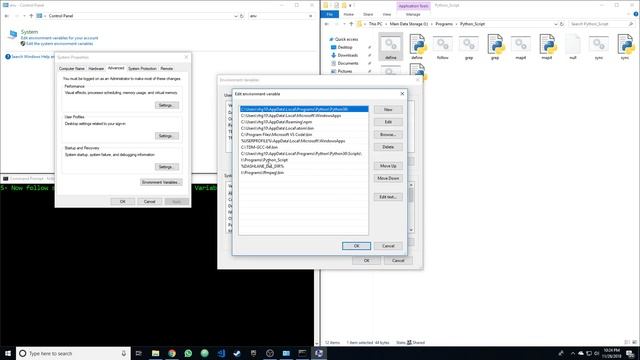The image size is (640, 360).
Task: Cancel the Edit environment variable dialog
Action: pos(388,246)
